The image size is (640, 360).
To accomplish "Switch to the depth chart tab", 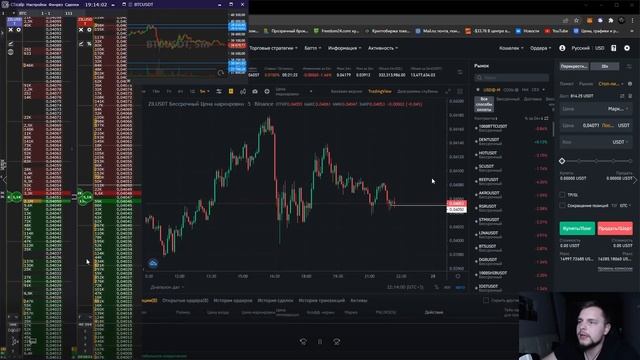I will [419, 91].
